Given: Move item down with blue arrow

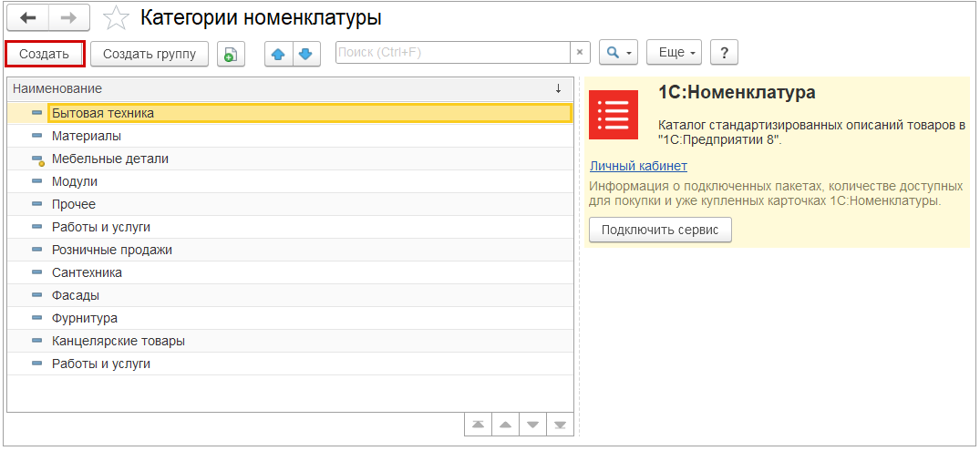Looking at the screenshot, I should click(304, 54).
